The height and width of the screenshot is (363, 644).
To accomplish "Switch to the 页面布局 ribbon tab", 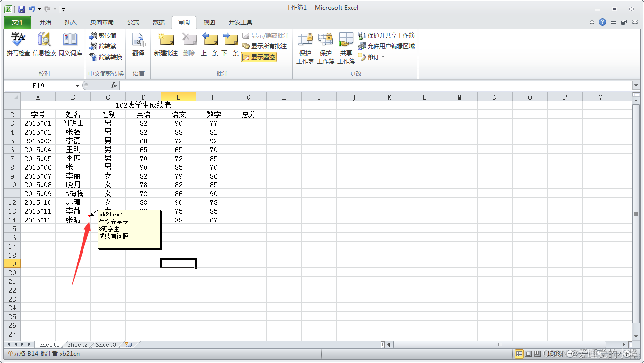I will 102,22.
